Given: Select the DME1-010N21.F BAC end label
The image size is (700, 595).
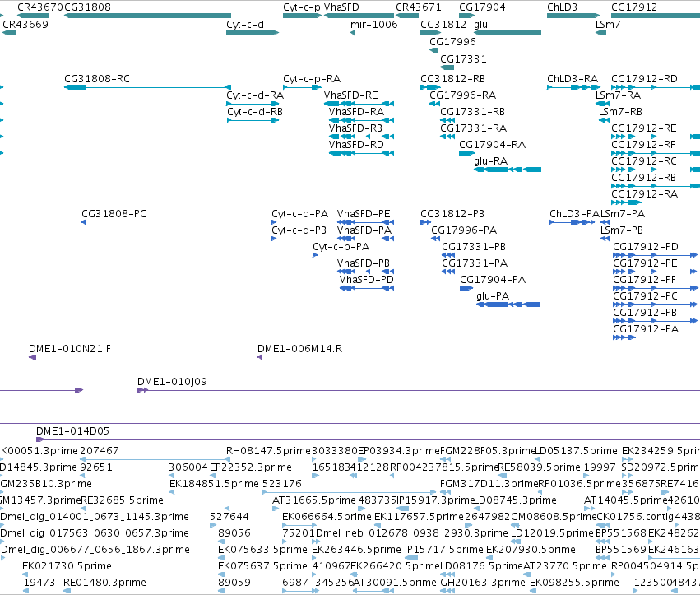Looking at the screenshot, I should 70,348.
